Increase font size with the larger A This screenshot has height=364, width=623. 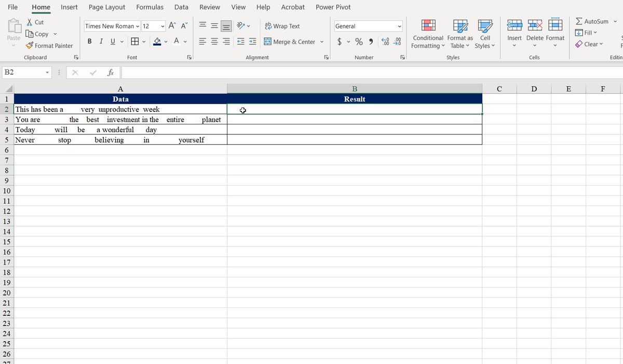(x=172, y=26)
